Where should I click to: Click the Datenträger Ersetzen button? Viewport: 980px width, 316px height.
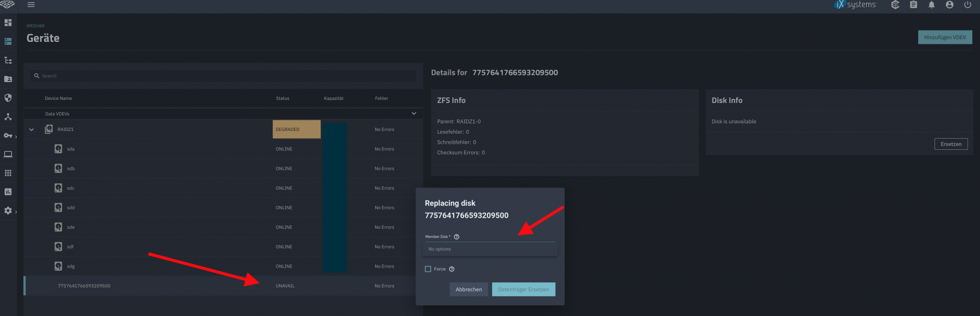(524, 289)
